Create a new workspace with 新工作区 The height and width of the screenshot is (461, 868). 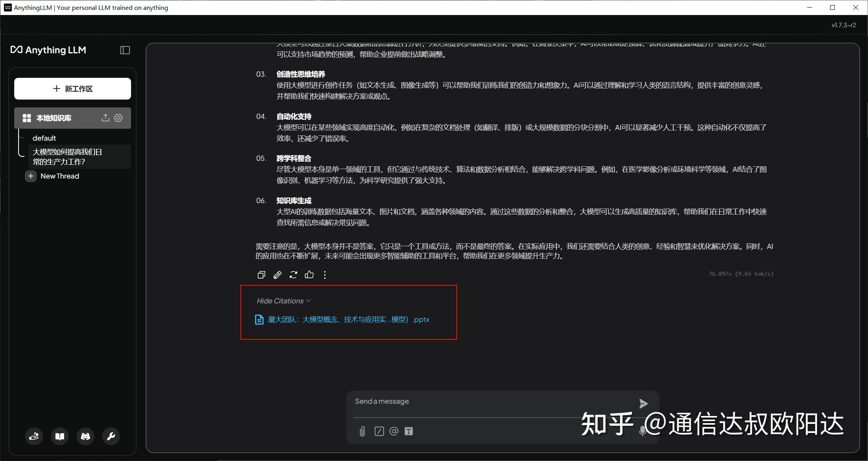click(x=73, y=88)
